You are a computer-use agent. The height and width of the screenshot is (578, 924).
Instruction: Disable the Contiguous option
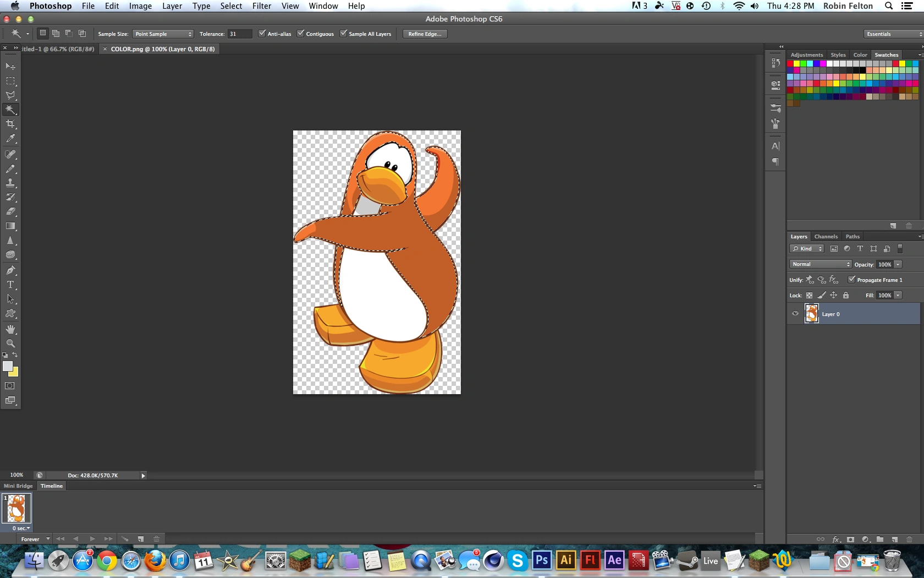coord(301,34)
